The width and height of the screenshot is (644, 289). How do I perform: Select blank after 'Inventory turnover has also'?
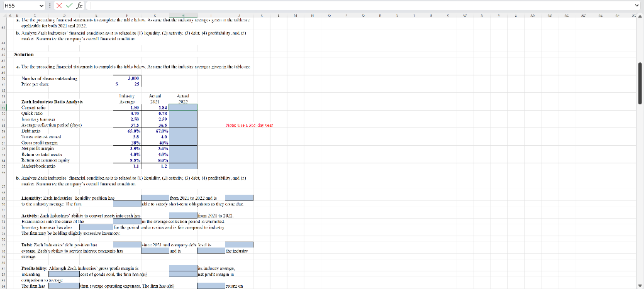click(96, 227)
